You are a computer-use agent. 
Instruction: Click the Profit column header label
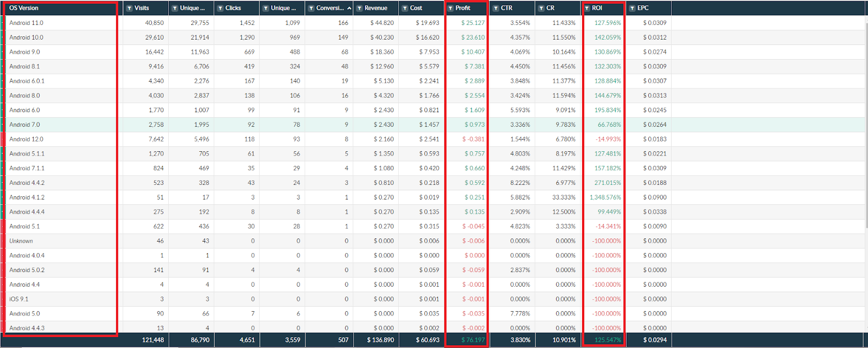coord(463,8)
